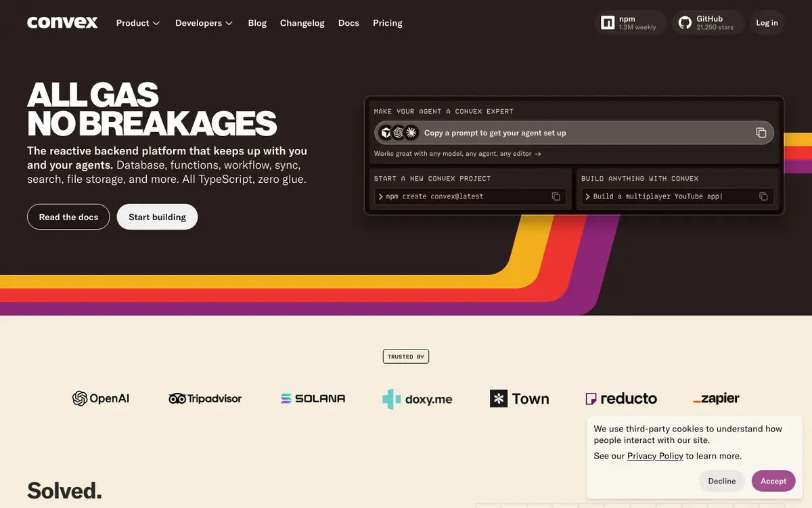812x508 pixels.
Task: Copy the Build a multiplayer YouTube app prompt
Action: tap(763, 196)
